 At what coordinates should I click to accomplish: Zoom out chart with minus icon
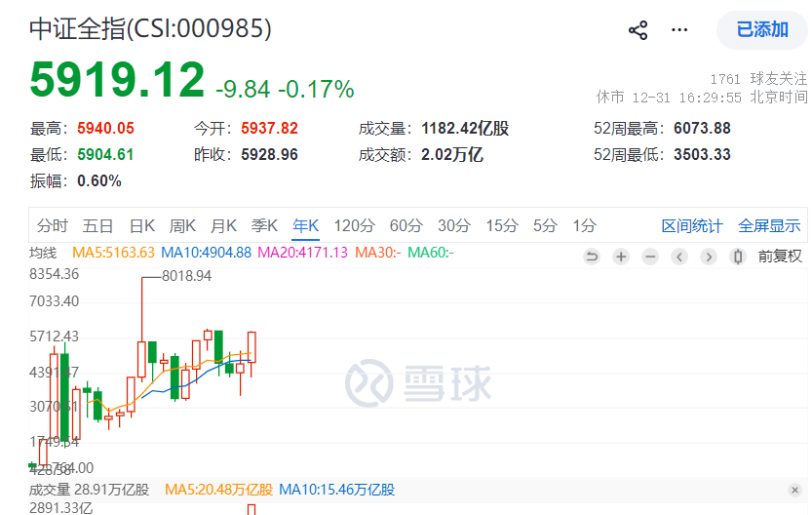(x=650, y=257)
